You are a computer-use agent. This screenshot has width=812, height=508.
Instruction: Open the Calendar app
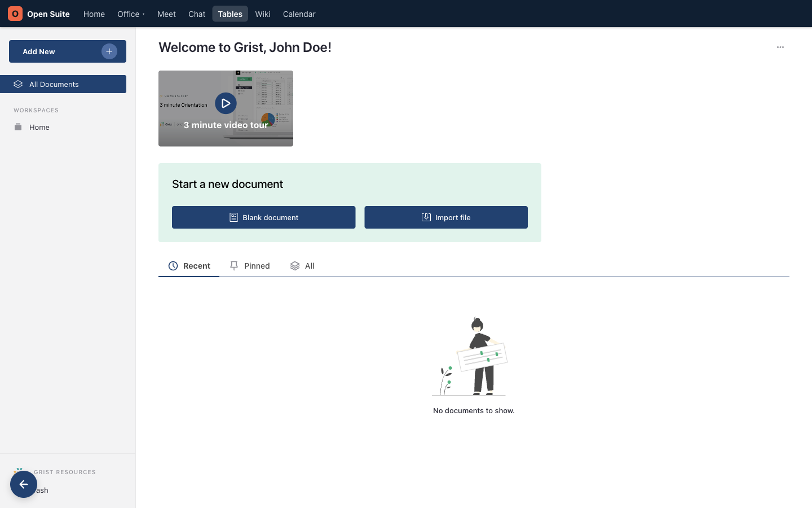point(299,14)
